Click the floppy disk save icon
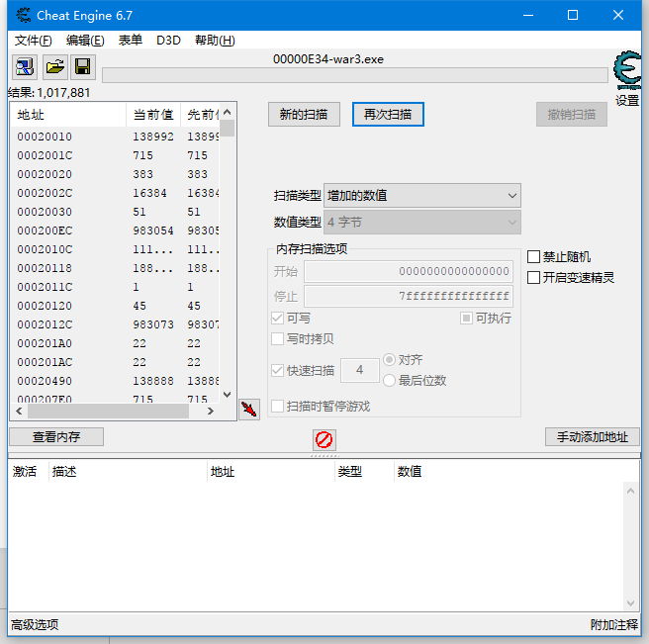 83,67
